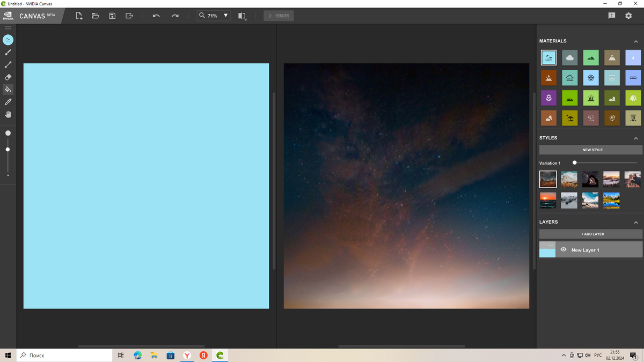
Task: Open the Windows Start menu
Action: click(8, 355)
